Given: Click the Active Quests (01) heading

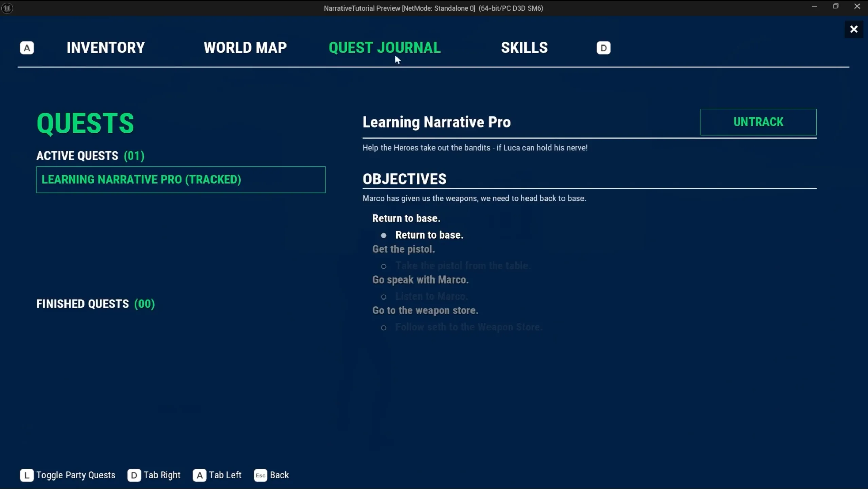Looking at the screenshot, I should click(90, 156).
